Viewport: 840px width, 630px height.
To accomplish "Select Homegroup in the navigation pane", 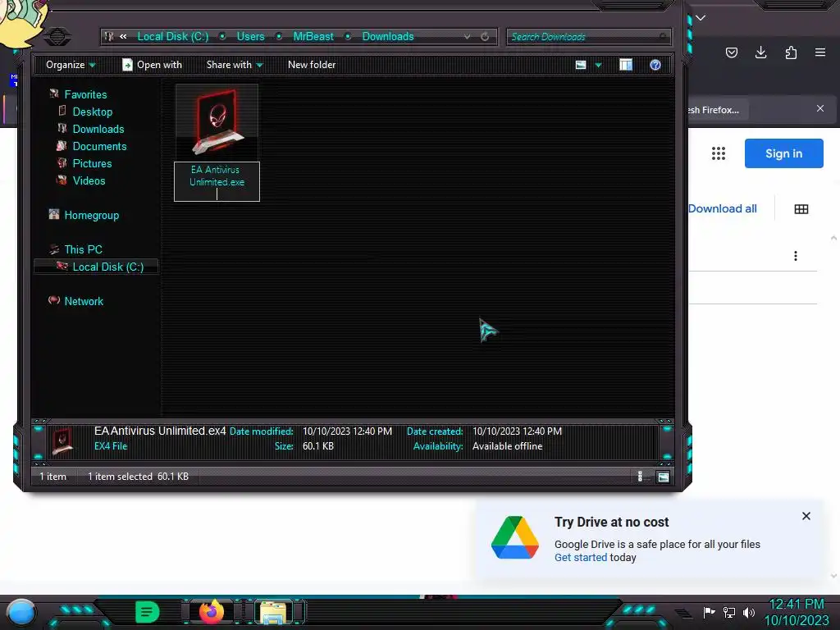I will coord(92,216).
